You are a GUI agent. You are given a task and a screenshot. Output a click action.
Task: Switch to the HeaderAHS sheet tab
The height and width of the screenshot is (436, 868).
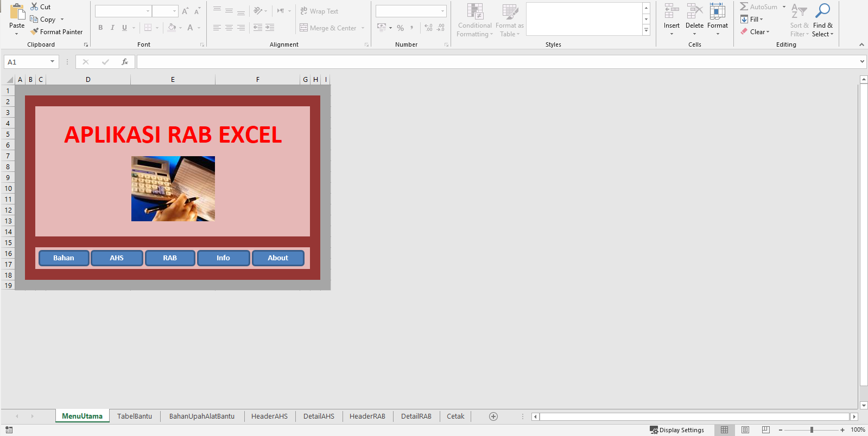click(269, 416)
